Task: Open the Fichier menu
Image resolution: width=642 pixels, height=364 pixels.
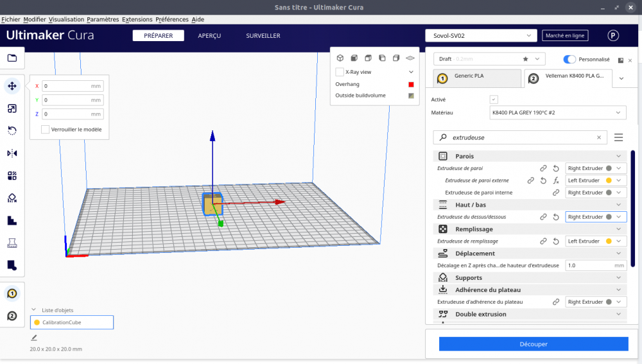Action: point(11,19)
